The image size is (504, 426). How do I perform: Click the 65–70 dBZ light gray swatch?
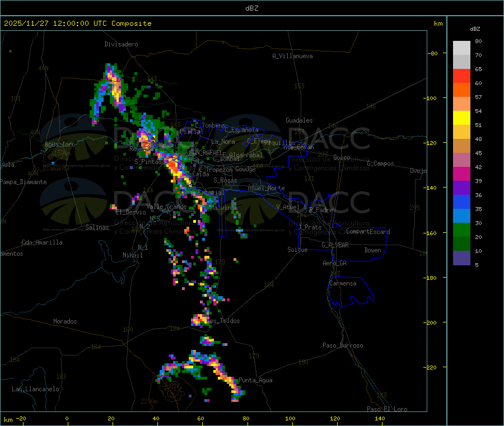[x=461, y=62]
